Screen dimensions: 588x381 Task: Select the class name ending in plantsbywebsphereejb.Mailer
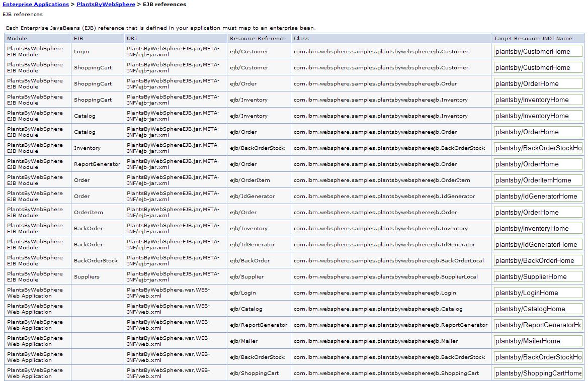[x=376, y=341]
